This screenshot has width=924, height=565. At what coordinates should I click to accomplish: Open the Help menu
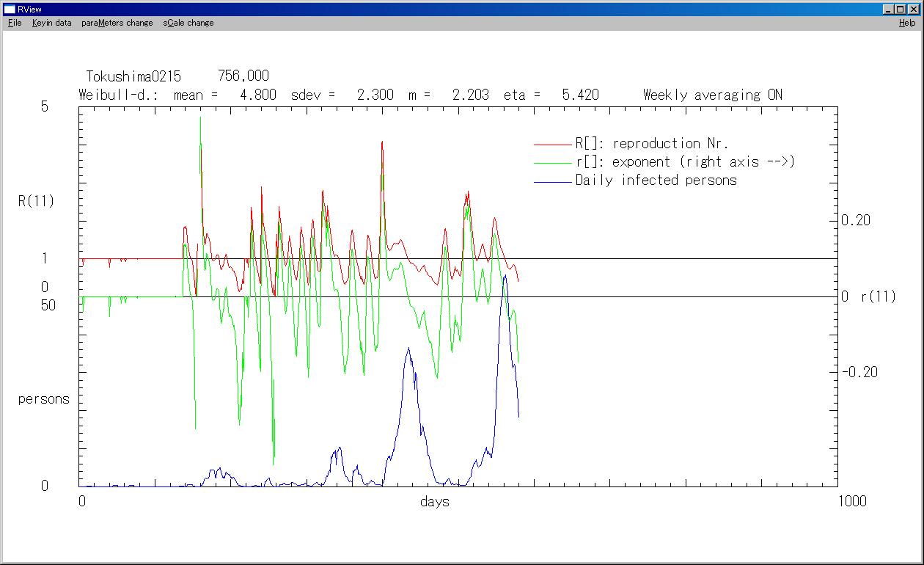click(907, 23)
